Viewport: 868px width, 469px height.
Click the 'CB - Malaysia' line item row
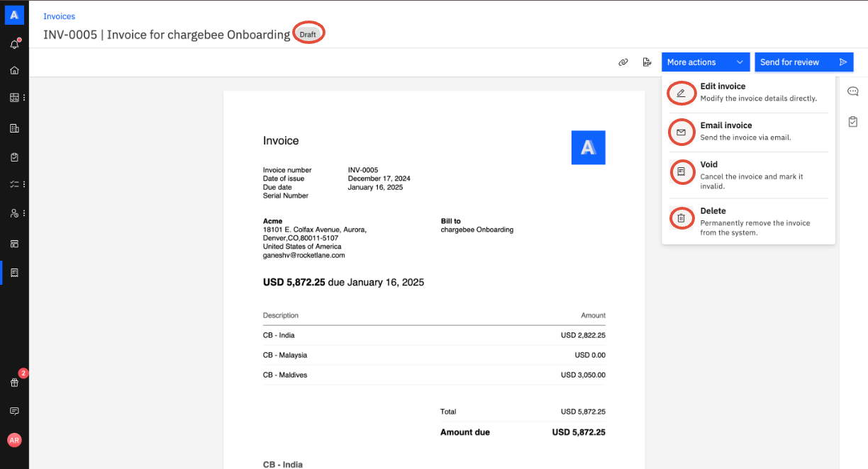[434, 355]
